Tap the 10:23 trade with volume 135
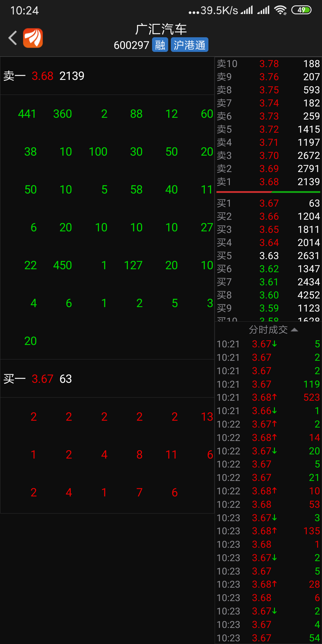This screenshot has width=322, height=644. pos(268,531)
